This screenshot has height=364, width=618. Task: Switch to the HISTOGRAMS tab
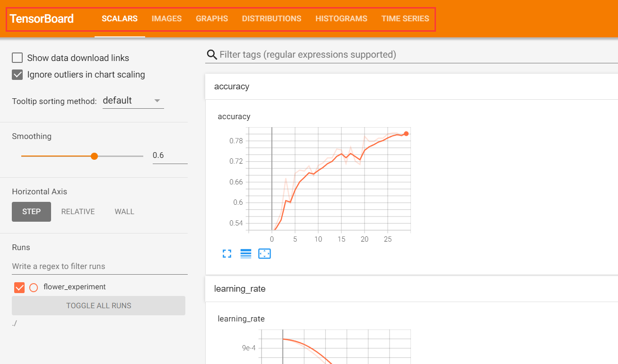(341, 18)
